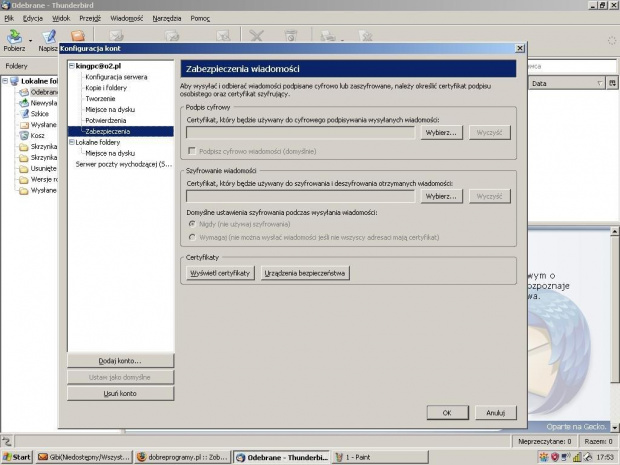Click offline status icon in status bar
This screenshot has width=620, height=465.
pos(7,441)
